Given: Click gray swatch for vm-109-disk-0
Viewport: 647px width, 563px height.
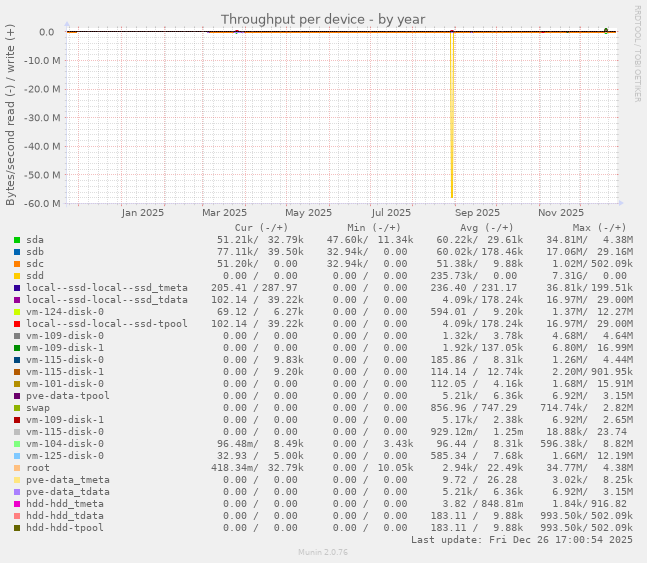Looking at the screenshot, I should pos(17,336).
